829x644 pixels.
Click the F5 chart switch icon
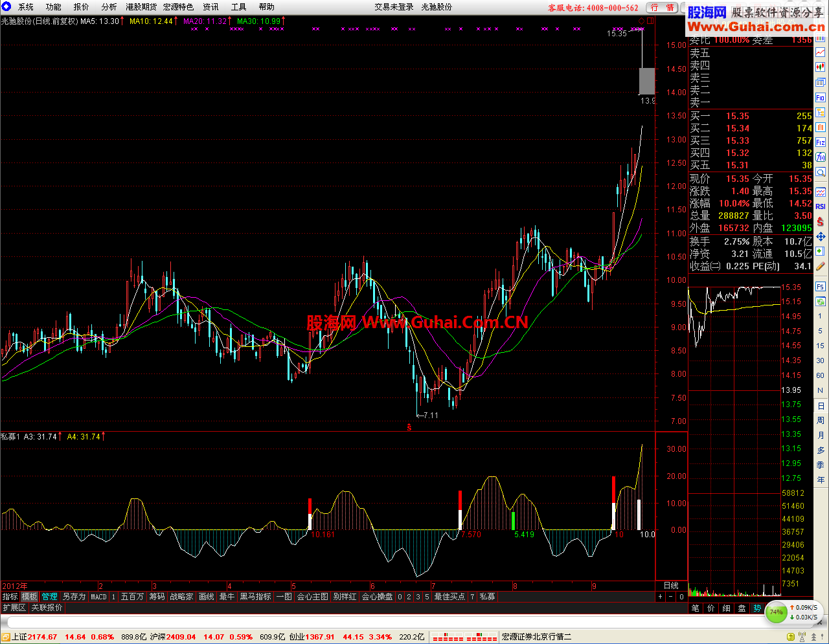click(821, 287)
